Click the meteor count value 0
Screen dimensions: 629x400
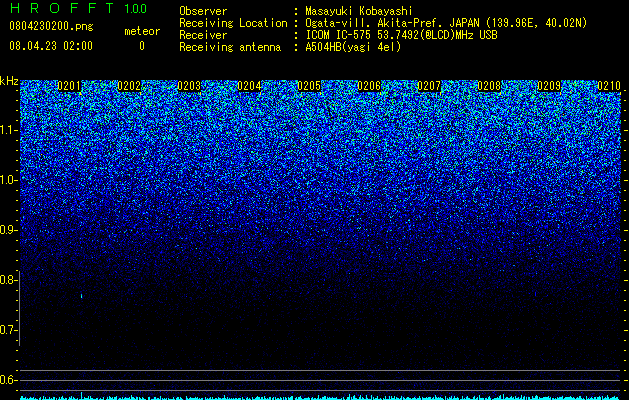[142, 46]
